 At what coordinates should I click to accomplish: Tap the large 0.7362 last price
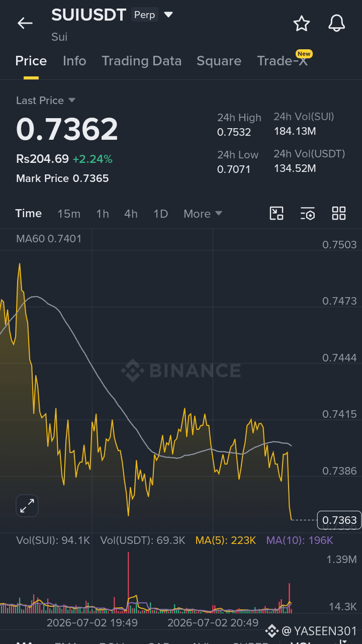tap(67, 129)
